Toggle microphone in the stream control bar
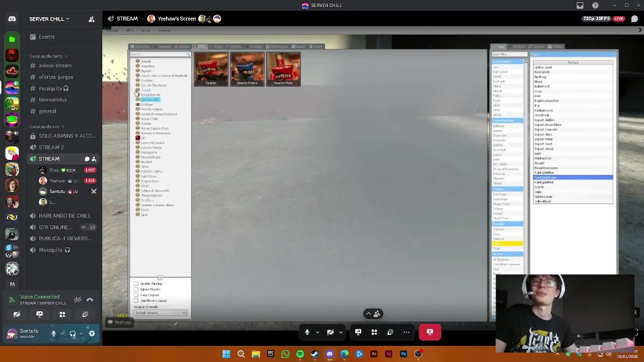Screen dimensions: 644x362 pyautogui.click(x=307, y=332)
